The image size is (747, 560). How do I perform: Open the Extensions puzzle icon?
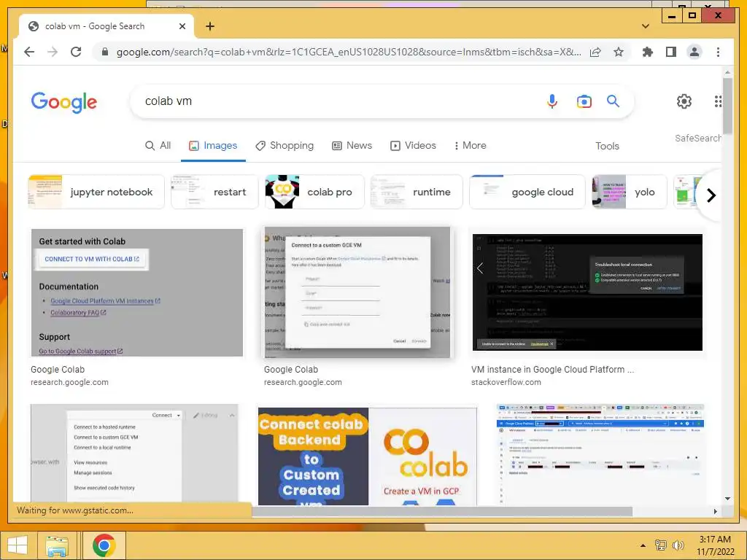click(x=648, y=52)
